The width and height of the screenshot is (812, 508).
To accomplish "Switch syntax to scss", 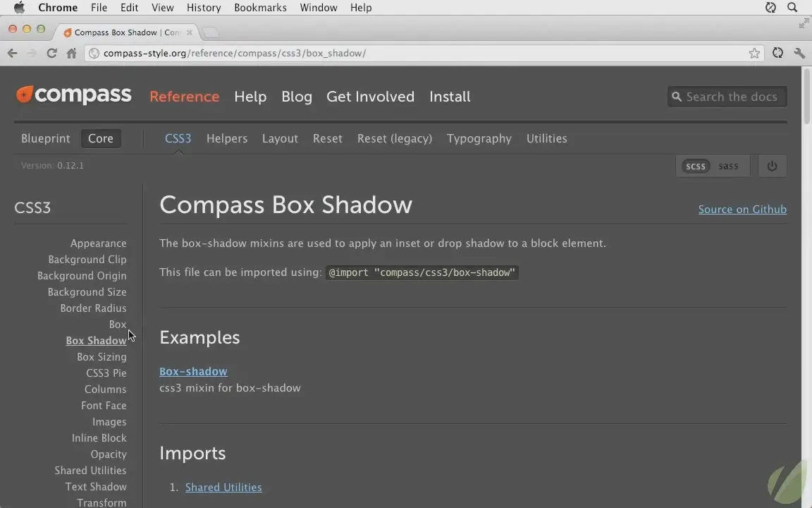I will pyautogui.click(x=696, y=166).
